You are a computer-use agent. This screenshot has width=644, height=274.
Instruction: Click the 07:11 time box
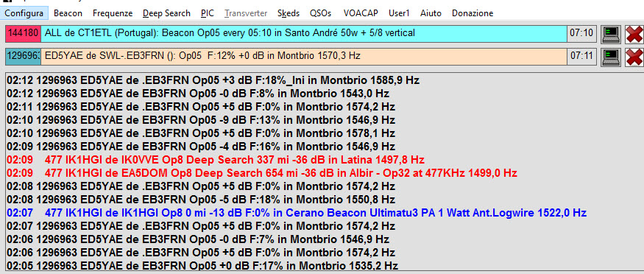click(582, 56)
